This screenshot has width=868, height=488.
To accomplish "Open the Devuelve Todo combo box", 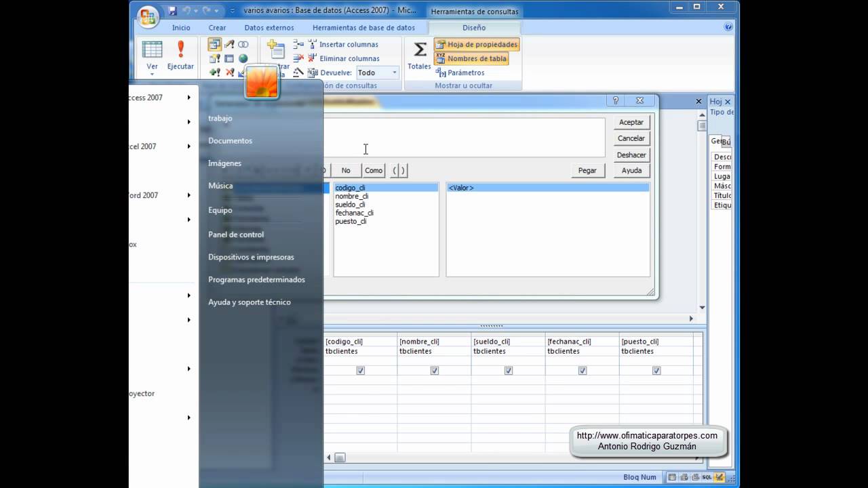I will [378, 73].
